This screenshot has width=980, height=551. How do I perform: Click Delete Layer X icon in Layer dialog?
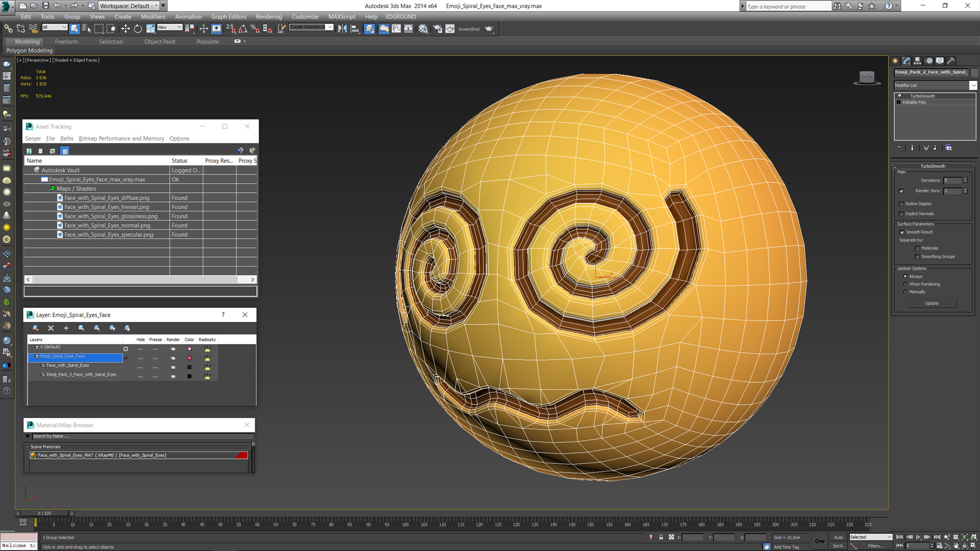[x=51, y=328]
